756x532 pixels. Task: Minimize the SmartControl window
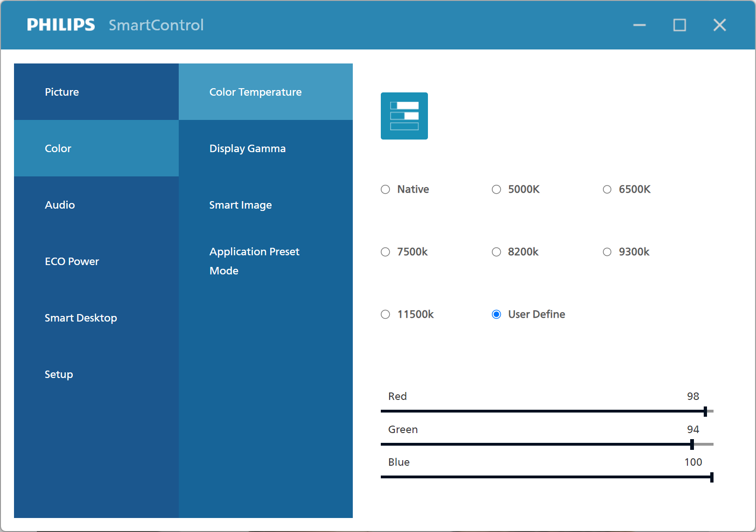(x=639, y=25)
